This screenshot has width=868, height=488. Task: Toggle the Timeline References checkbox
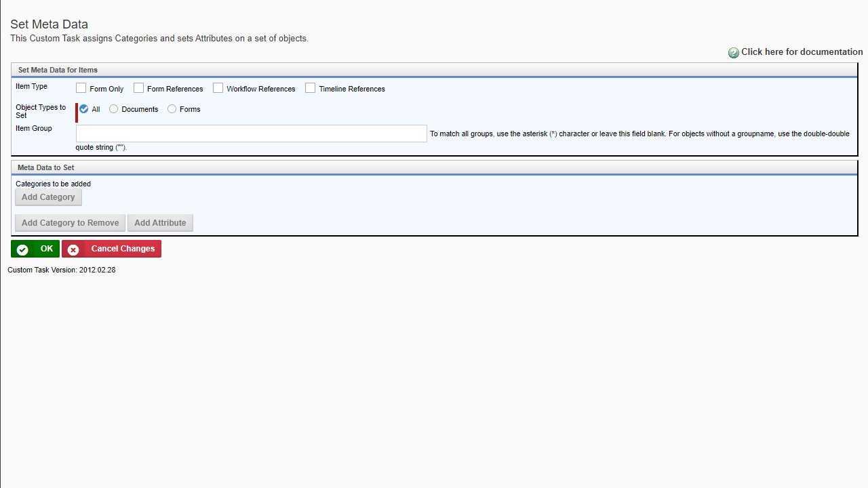point(311,88)
